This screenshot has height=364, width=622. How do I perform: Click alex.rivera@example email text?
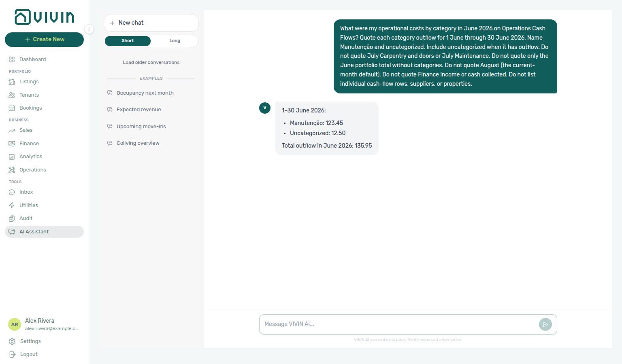pyautogui.click(x=52, y=328)
